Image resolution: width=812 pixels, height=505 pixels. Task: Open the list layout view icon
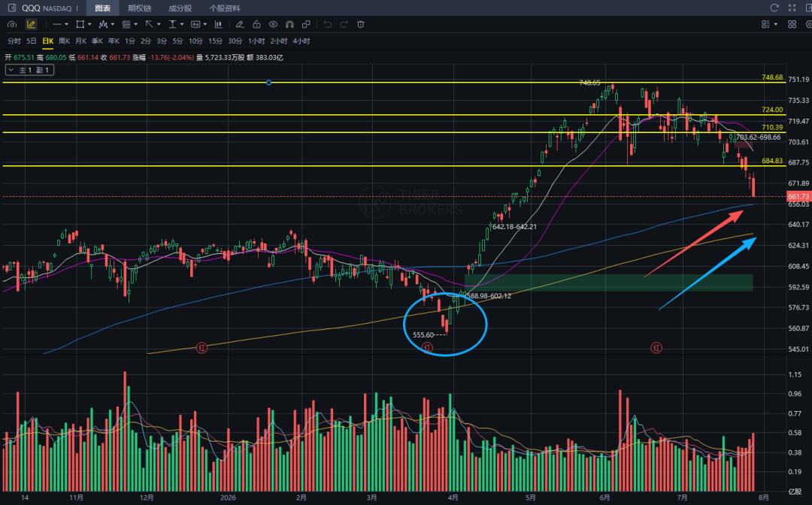point(766,24)
